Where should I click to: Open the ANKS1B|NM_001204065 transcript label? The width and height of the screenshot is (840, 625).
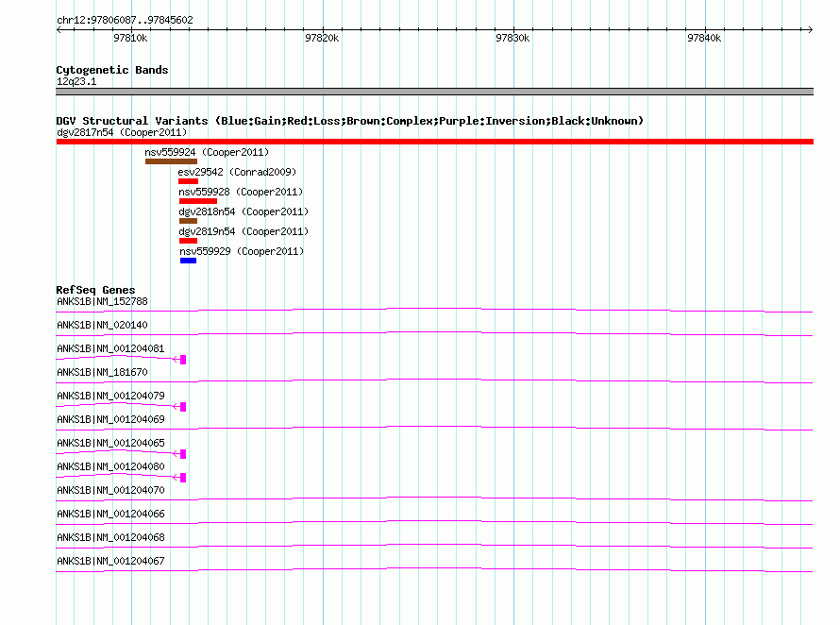click(110, 444)
